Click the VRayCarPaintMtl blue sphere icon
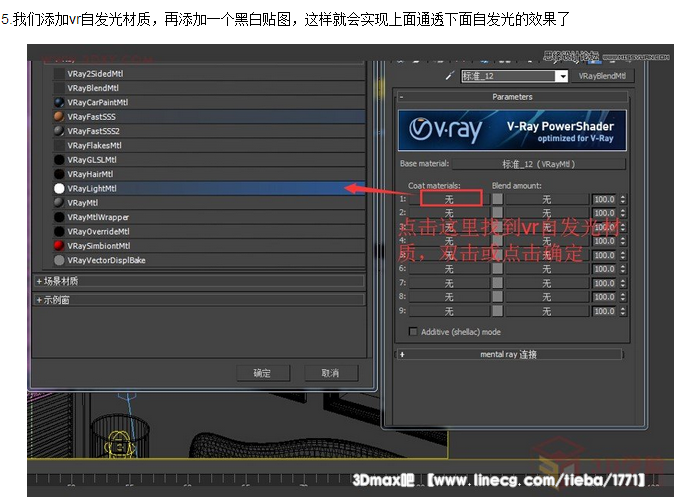This screenshot has height=497, width=674. coord(59,102)
